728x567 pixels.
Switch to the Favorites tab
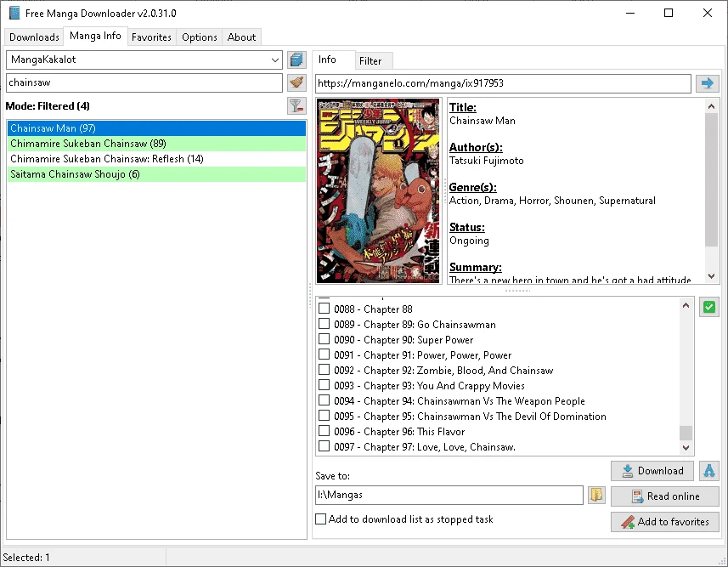coord(151,37)
